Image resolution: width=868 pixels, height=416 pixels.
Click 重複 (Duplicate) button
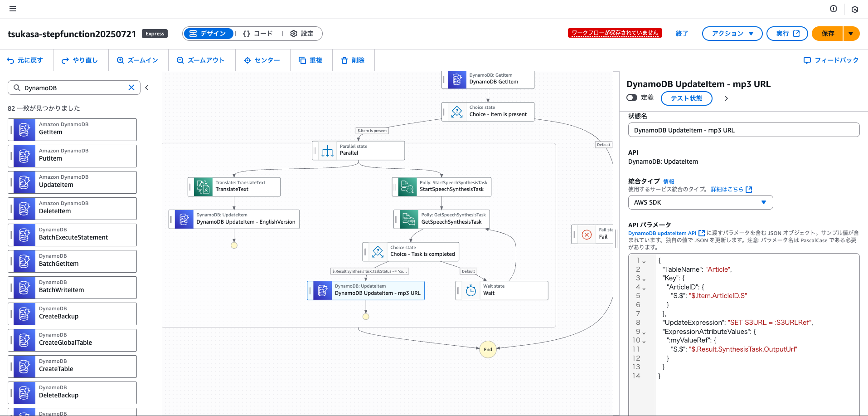[310, 60]
